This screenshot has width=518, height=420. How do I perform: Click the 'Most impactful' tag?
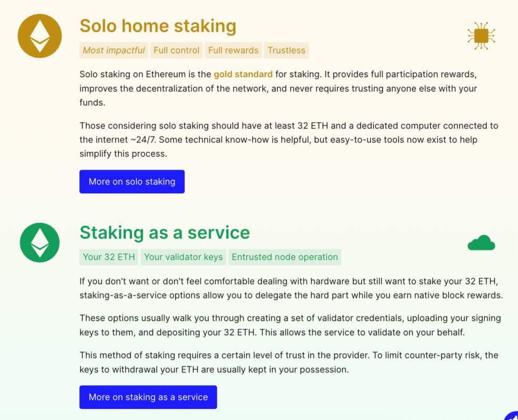click(x=114, y=50)
